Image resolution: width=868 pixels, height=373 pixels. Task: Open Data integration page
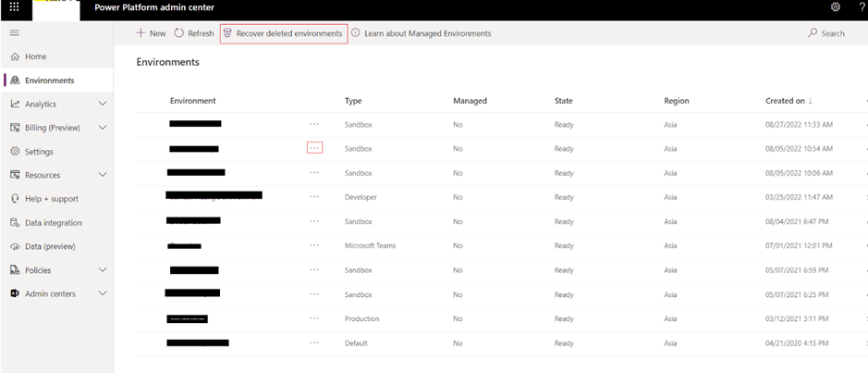[x=53, y=222]
